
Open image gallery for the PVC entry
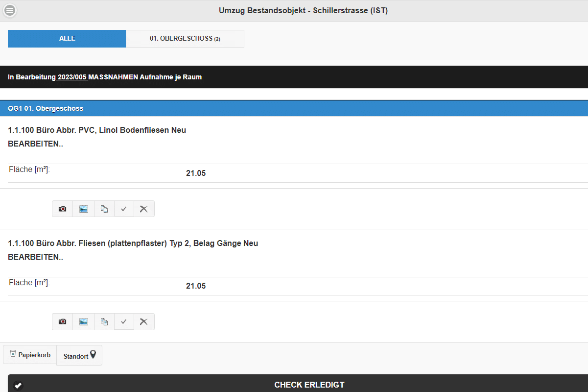click(x=83, y=208)
